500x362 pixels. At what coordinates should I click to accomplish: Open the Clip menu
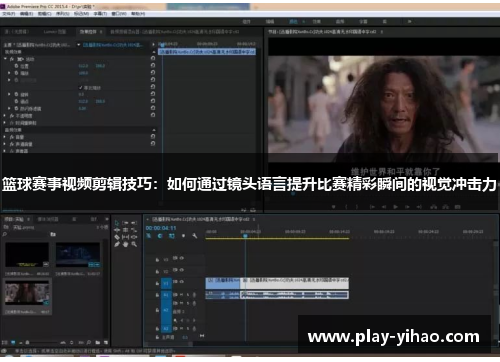(x=44, y=14)
